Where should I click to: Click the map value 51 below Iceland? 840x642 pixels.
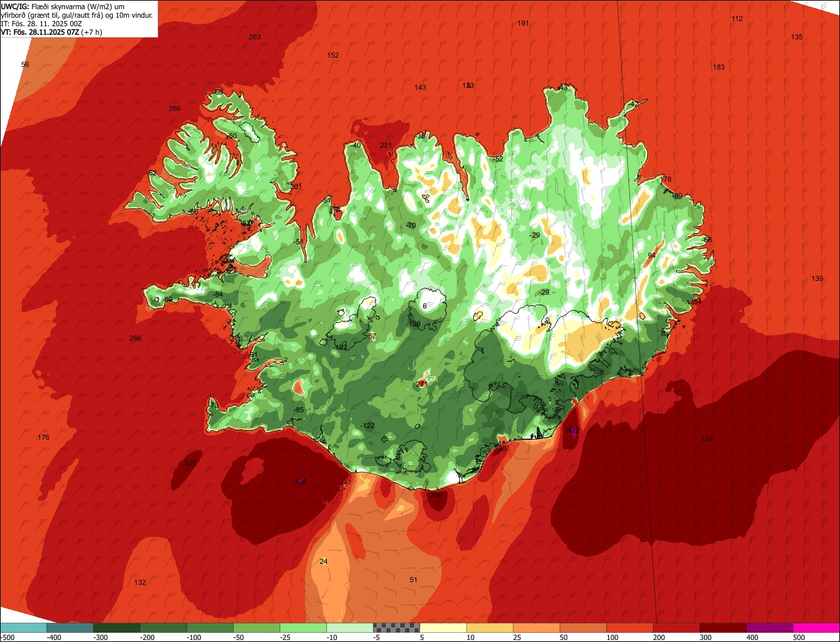(x=413, y=580)
